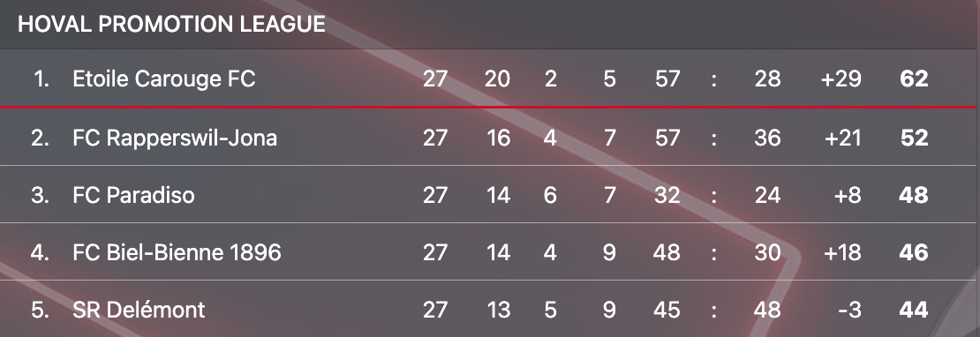Click the 13 wins figure for SR Delémont

click(498, 311)
